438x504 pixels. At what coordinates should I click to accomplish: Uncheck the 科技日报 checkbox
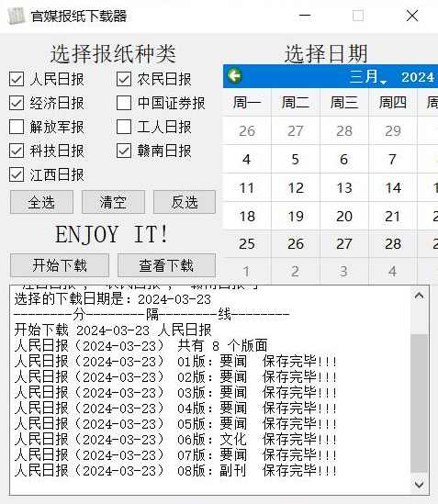coord(17,151)
